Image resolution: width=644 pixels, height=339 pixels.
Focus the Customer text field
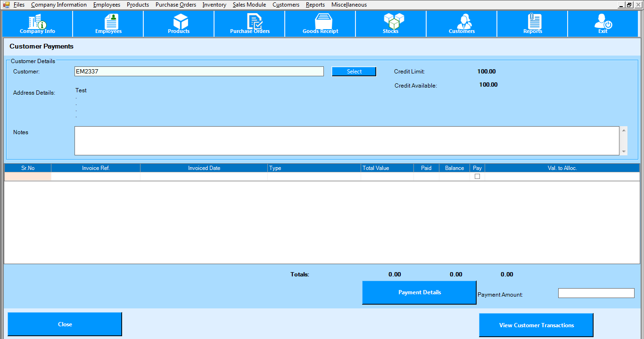pos(199,72)
